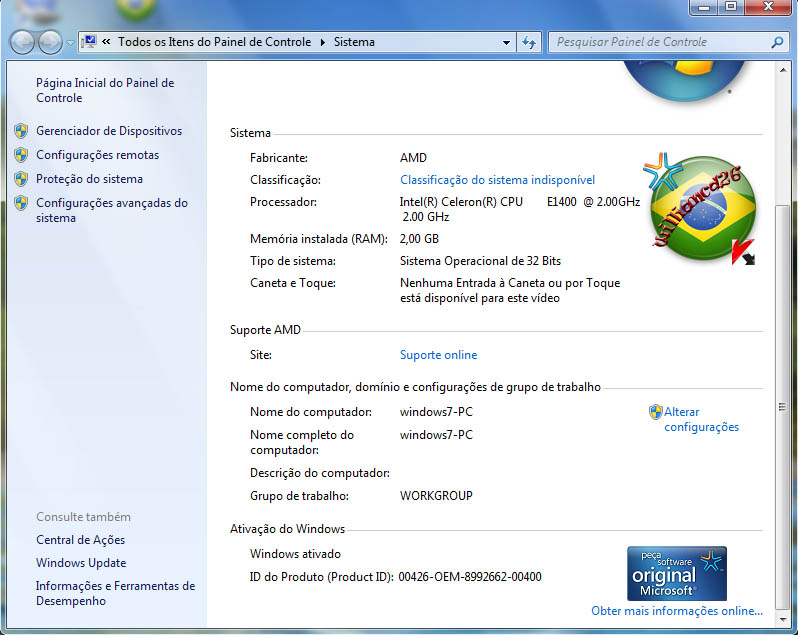Screen dimensions: 798x635
Task: Click the 'Suporte AMD' section heading
Action: point(265,330)
